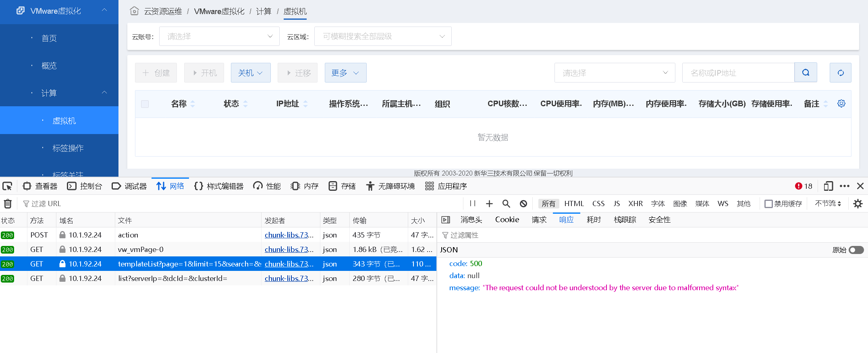868x353 pixels.
Task: Click the home icon in breadcrumb
Action: click(135, 11)
